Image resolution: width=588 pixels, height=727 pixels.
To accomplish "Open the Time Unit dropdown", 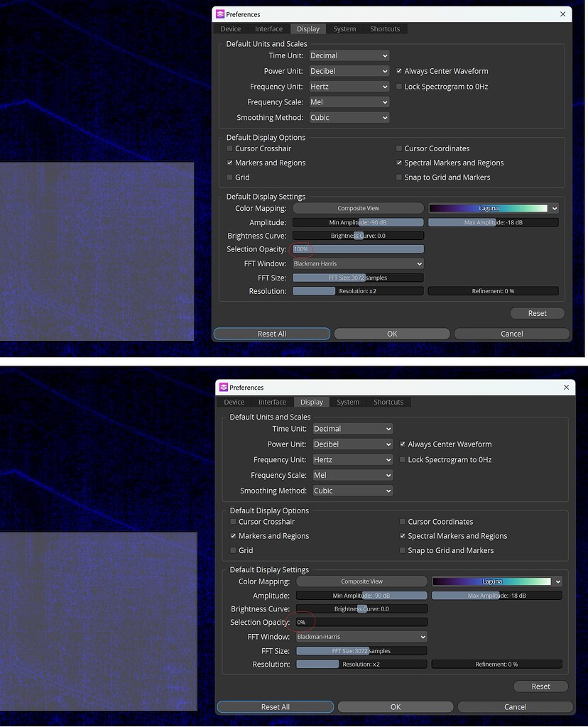I will [x=349, y=55].
